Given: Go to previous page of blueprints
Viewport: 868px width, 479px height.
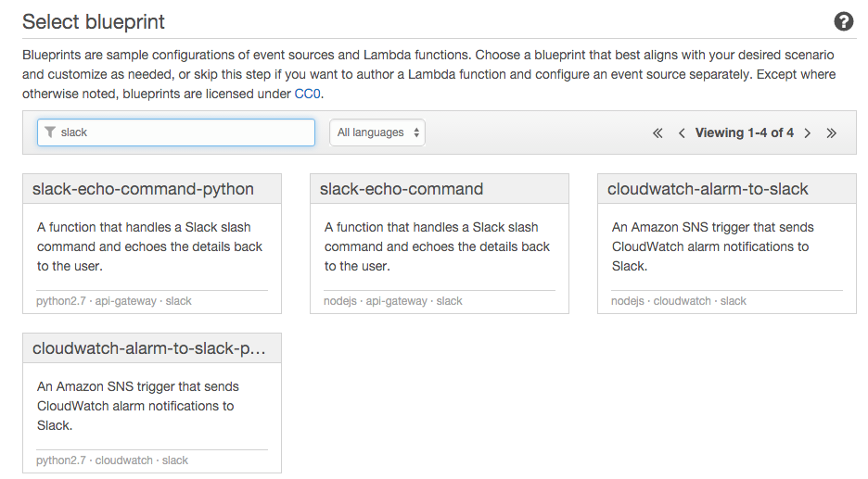Looking at the screenshot, I should tap(682, 133).
